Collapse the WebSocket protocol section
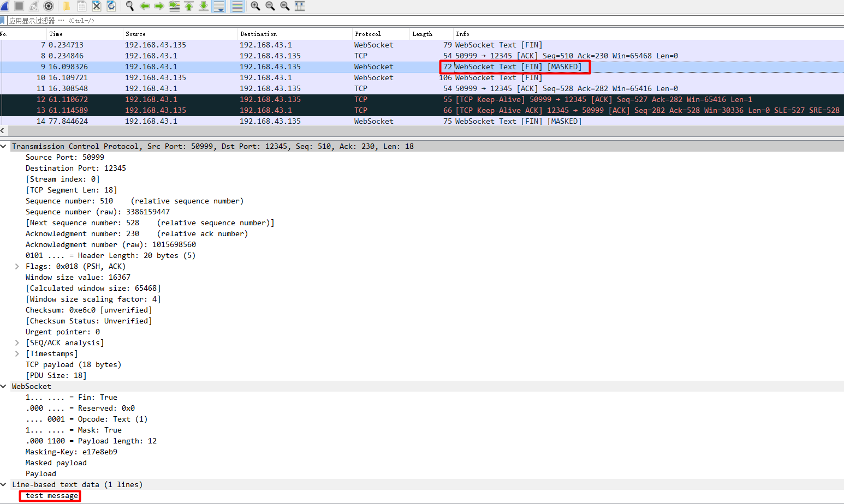 pyautogui.click(x=4, y=386)
